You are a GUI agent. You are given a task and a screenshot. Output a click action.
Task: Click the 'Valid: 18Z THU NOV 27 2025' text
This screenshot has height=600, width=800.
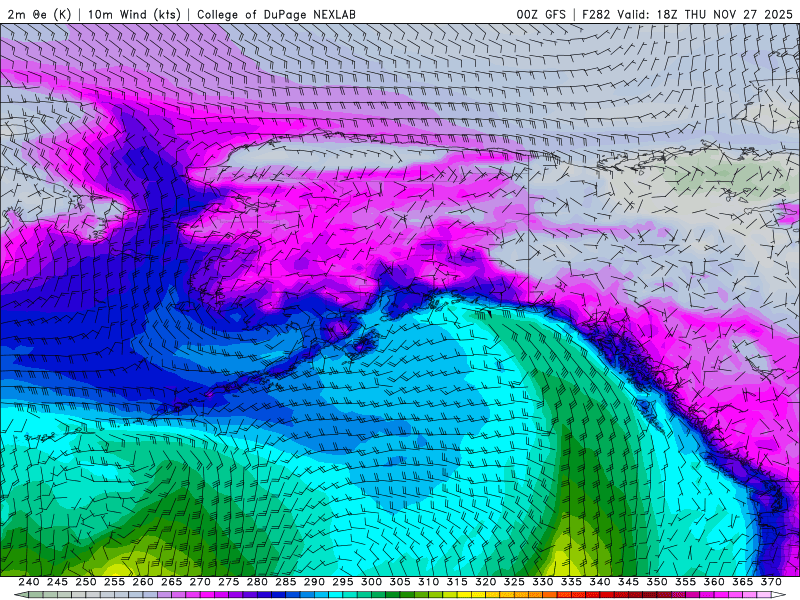pyautogui.click(x=705, y=14)
